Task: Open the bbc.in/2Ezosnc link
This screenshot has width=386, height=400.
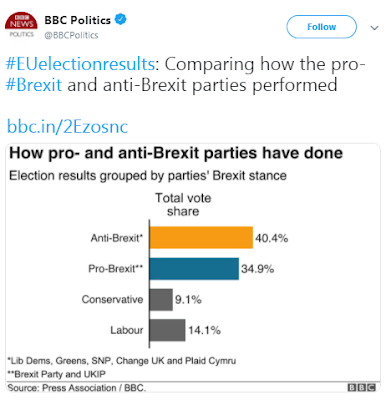Action: 67,127
